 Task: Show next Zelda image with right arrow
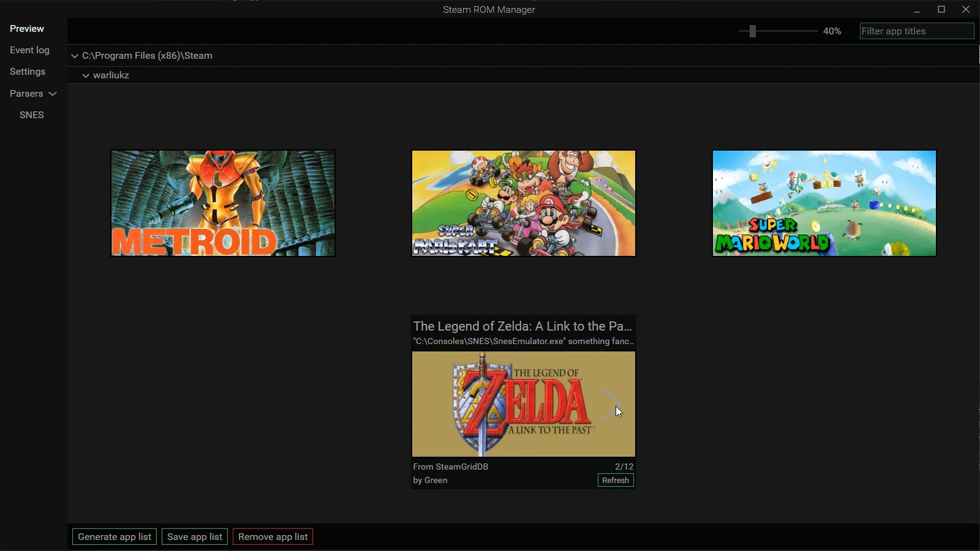(612, 404)
